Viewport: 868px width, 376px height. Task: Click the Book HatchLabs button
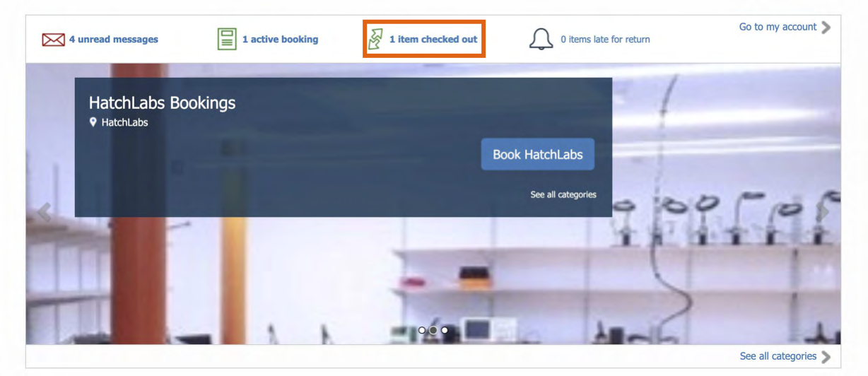(x=538, y=154)
